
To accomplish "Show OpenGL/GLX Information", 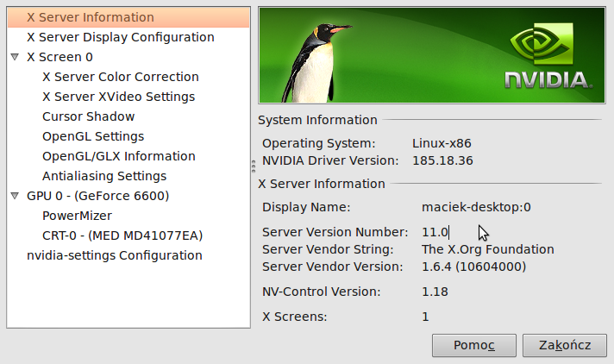I will [119, 156].
